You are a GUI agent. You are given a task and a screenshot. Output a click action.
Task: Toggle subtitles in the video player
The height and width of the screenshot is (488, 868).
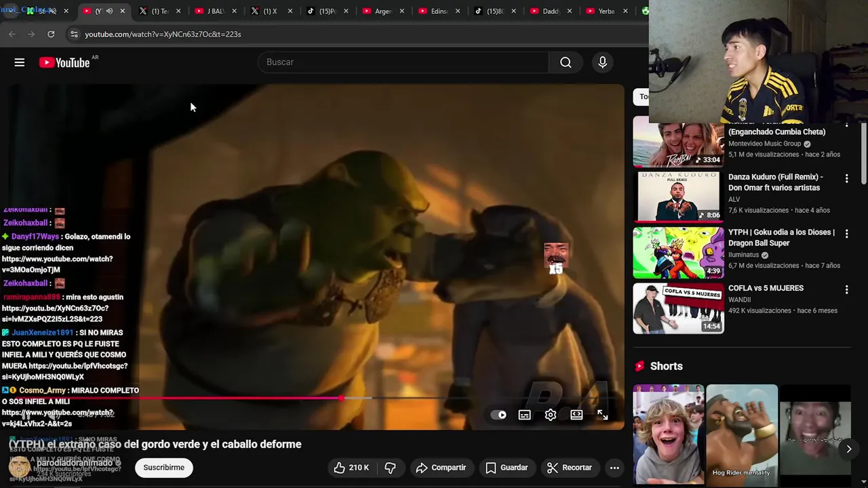[525, 415]
